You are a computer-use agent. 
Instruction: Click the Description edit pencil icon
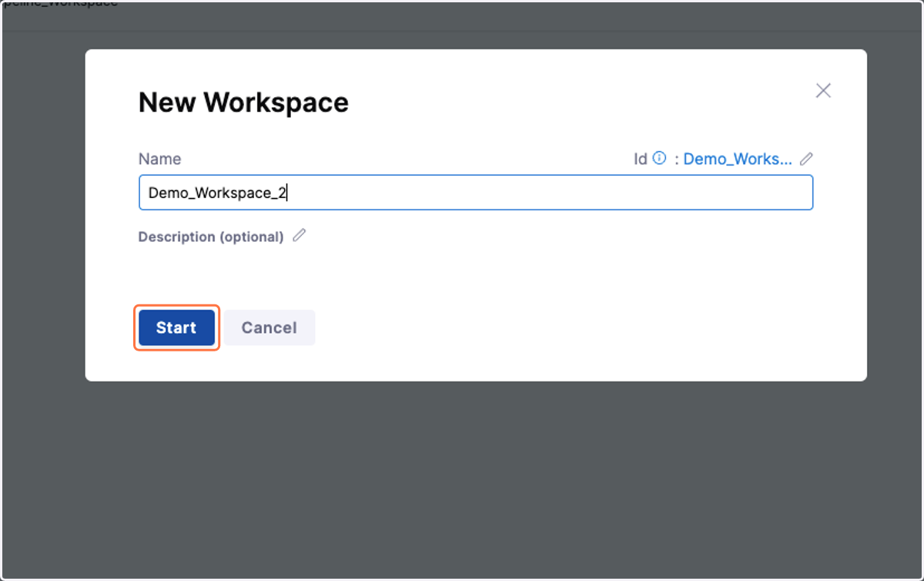coord(299,236)
